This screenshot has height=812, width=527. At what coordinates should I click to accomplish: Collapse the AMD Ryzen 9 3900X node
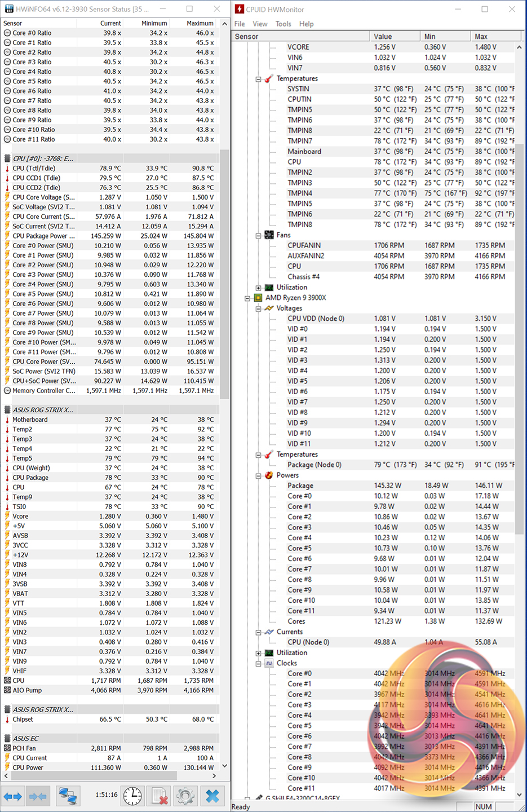247,298
